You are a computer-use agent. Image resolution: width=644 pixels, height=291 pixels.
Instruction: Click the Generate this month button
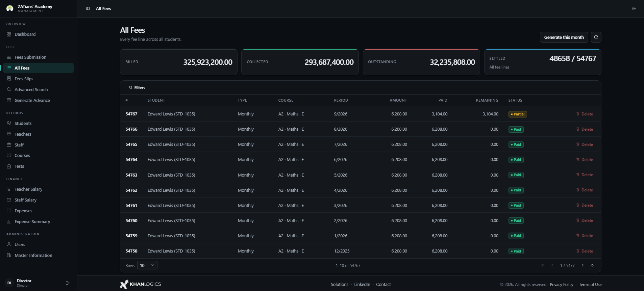pyautogui.click(x=564, y=37)
